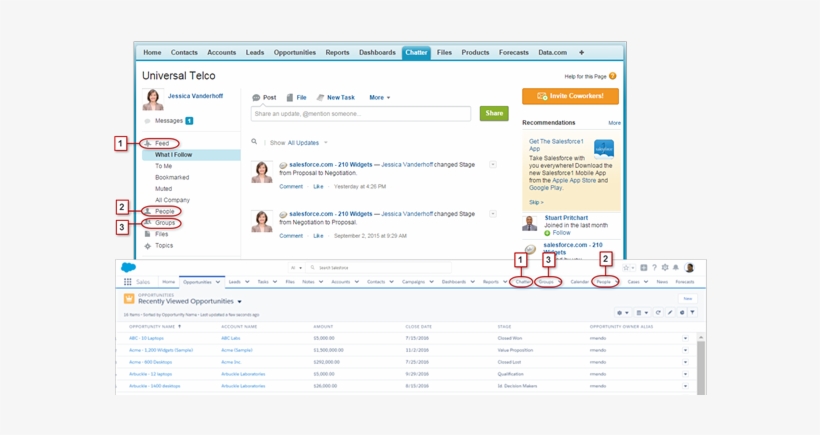Click the refresh list icon
Image resolution: width=820 pixels, height=435 pixels.
(x=658, y=313)
